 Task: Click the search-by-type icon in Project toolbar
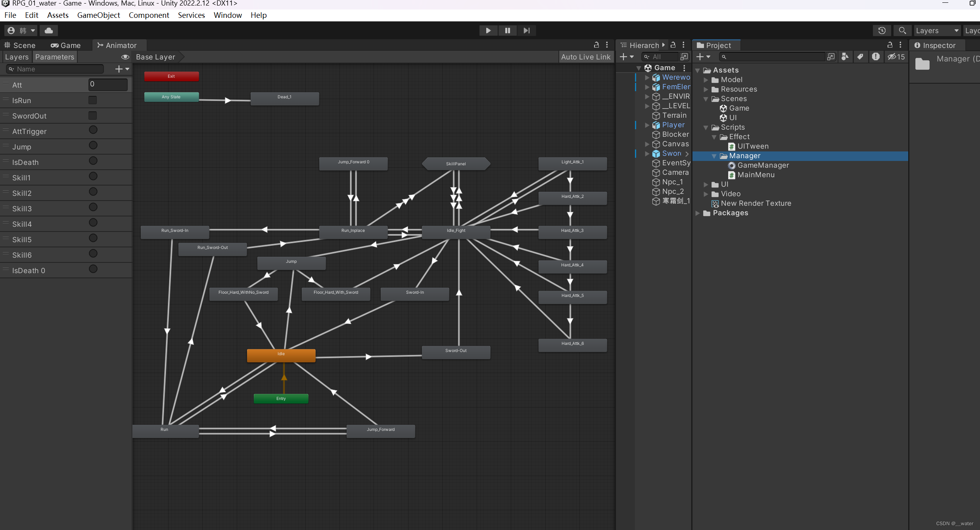click(x=845, y=57)
